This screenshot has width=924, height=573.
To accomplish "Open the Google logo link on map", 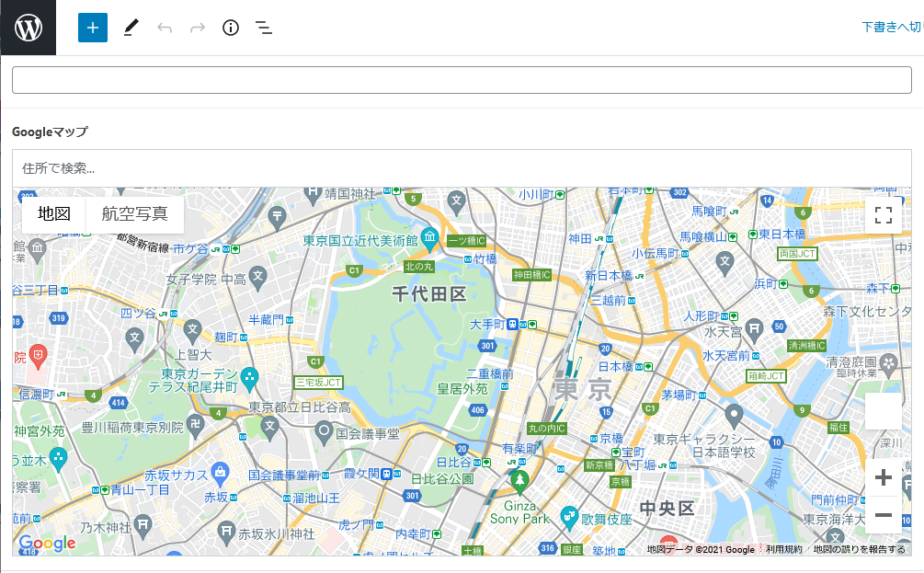I will [47, 544].
